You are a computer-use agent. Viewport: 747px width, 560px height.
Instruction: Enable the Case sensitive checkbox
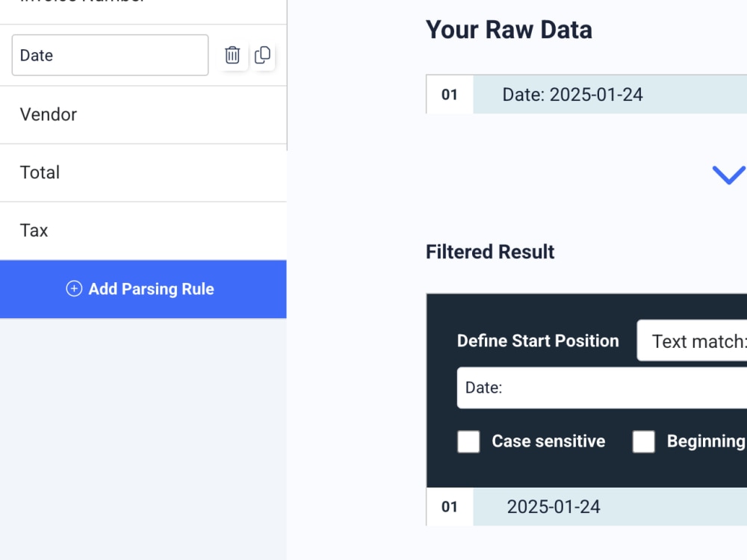(x=469, y=441)
